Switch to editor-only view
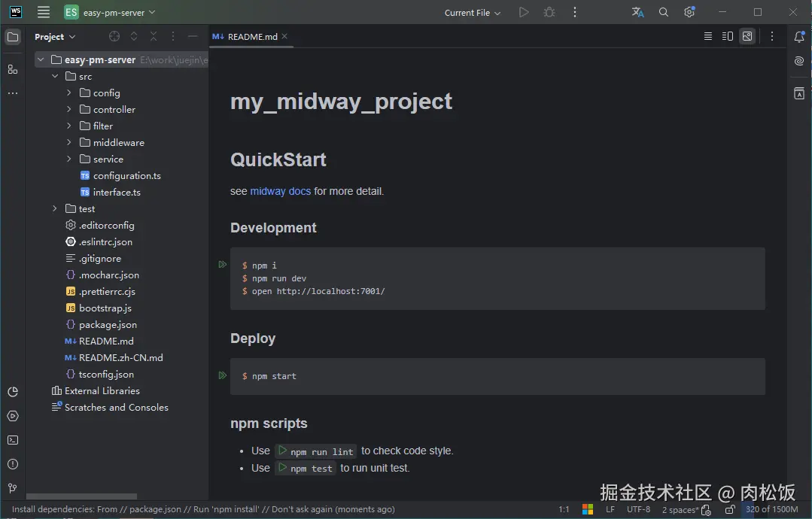The width and height of the screenshot is (812, 519). coord(708,36)
